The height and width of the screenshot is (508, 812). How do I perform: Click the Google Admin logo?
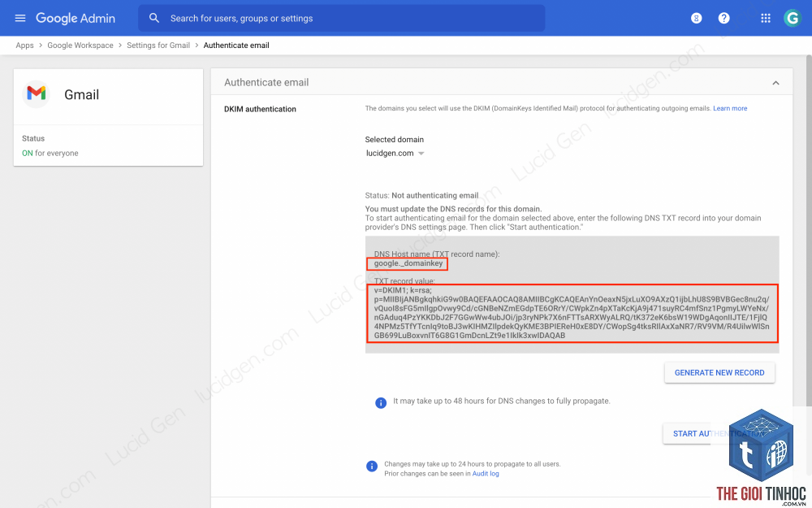pyautogui.click(x=76, y=18)
